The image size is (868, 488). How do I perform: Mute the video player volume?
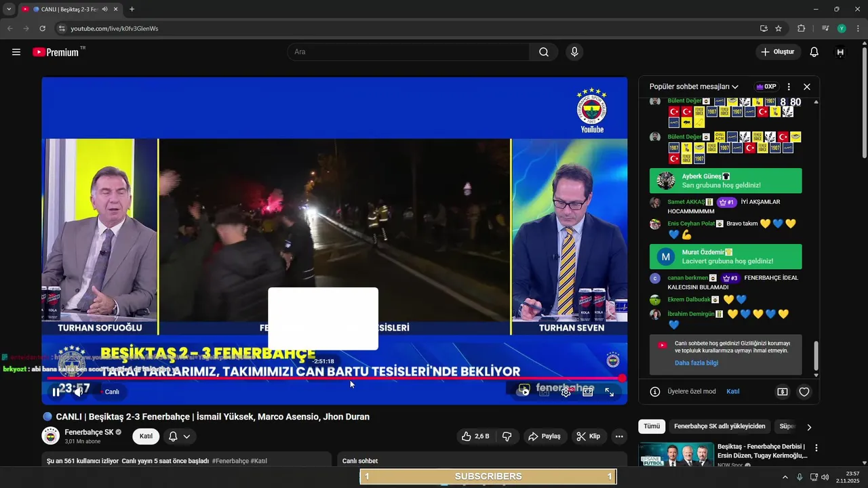coord(79,392)
